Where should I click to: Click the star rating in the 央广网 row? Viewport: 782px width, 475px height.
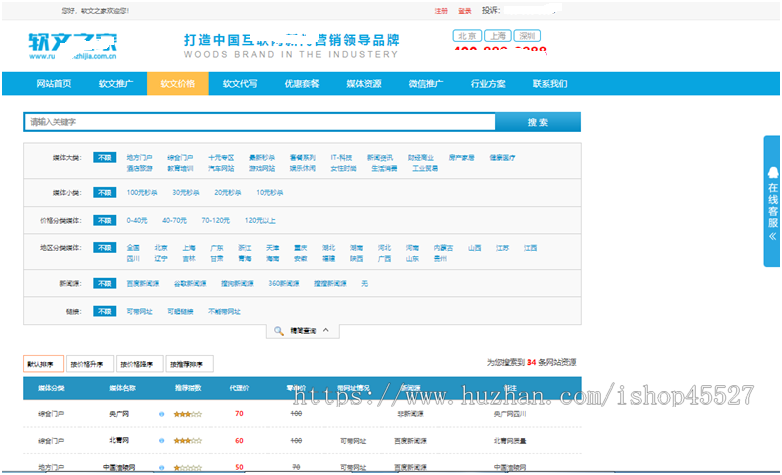pyautogui.click(x=188, y=414)
